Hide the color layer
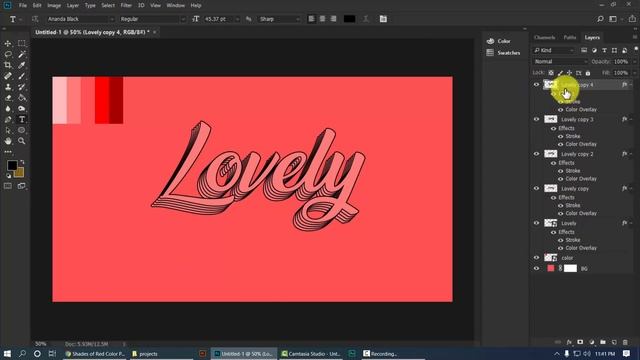The height and width of the screenshot is (360, 640). point(536,258)
